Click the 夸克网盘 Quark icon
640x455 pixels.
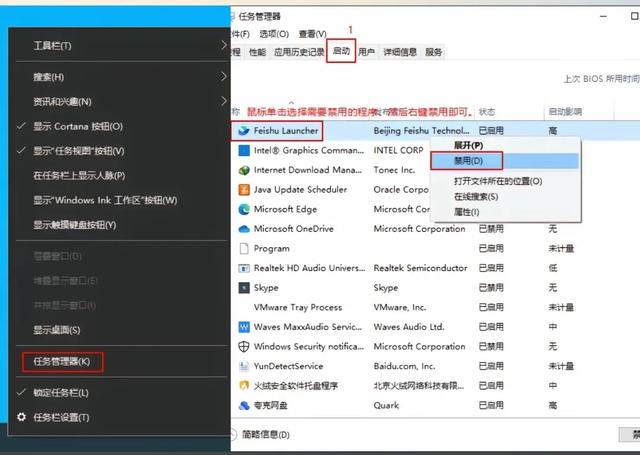click(x=244, y=405)
